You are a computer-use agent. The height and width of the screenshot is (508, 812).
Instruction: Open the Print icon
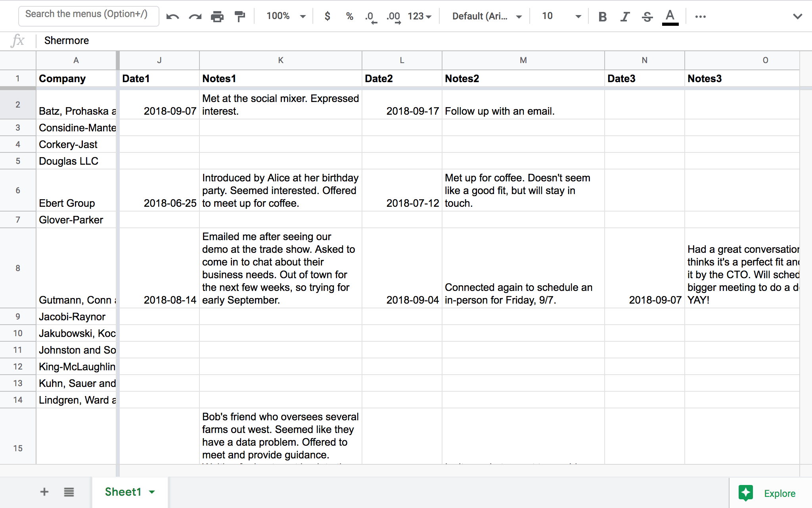217,16
